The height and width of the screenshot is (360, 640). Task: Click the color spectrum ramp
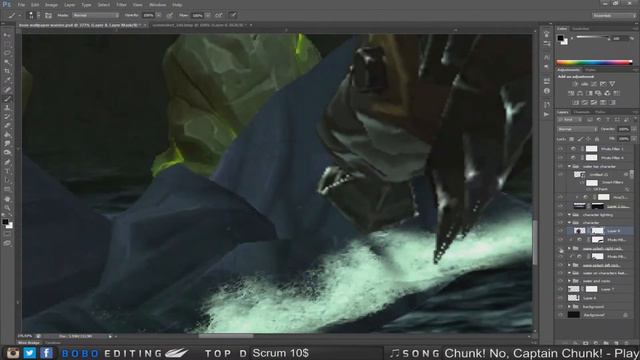(x=594, y=62)
